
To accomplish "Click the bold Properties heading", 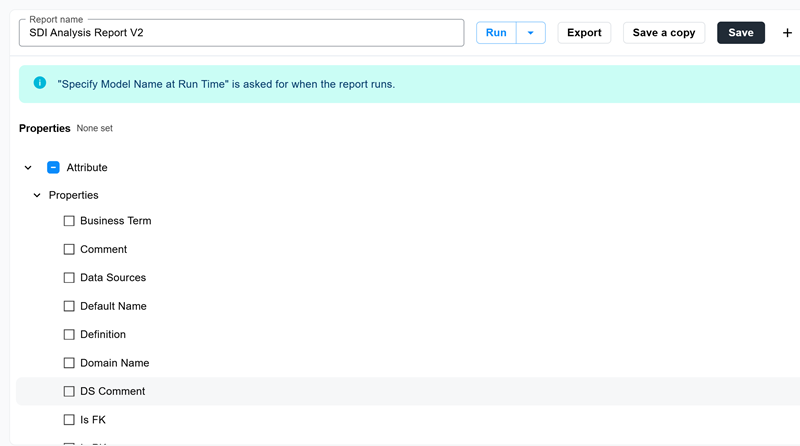I will 44,128.
